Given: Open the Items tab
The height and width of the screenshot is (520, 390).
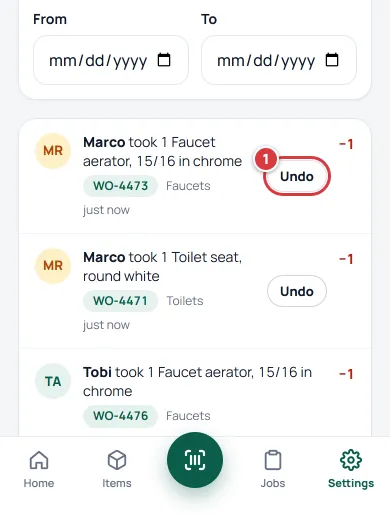Looking at the screenshot, I should click(x=117, y=469).
